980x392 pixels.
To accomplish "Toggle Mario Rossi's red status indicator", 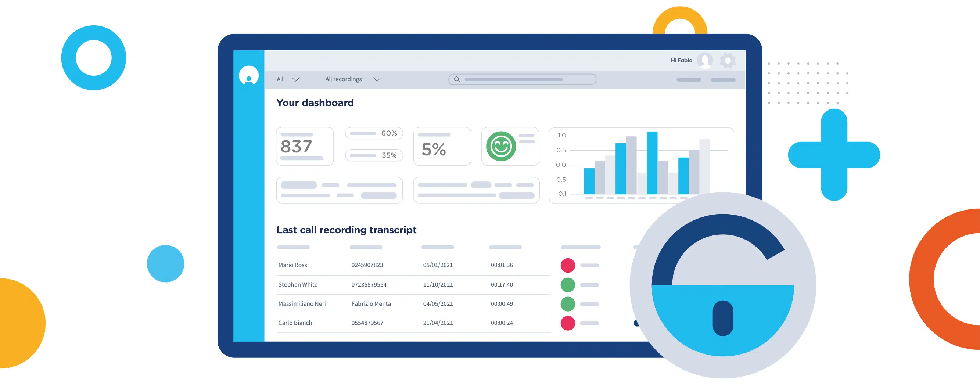I will pos(567,265).
